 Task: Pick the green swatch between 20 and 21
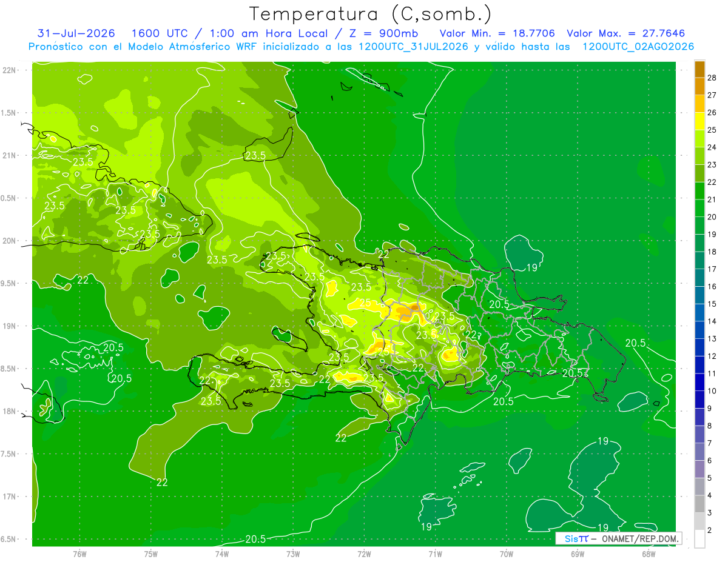click(x=699, y=209)
